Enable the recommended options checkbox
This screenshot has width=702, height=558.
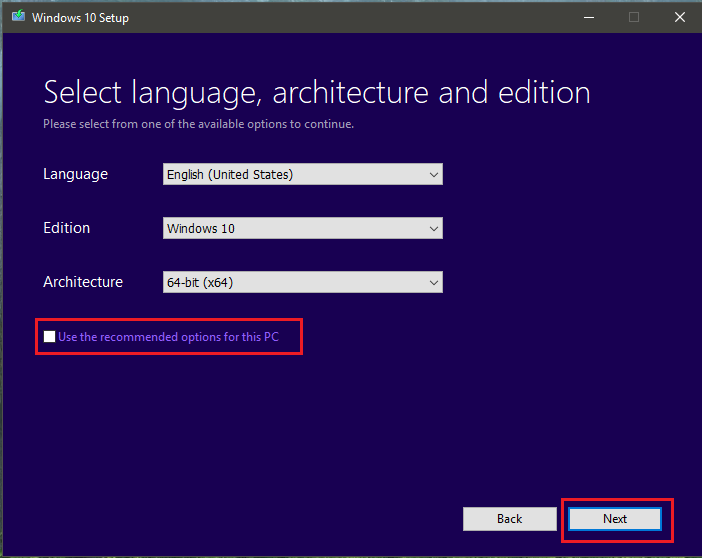pos(49,337)
